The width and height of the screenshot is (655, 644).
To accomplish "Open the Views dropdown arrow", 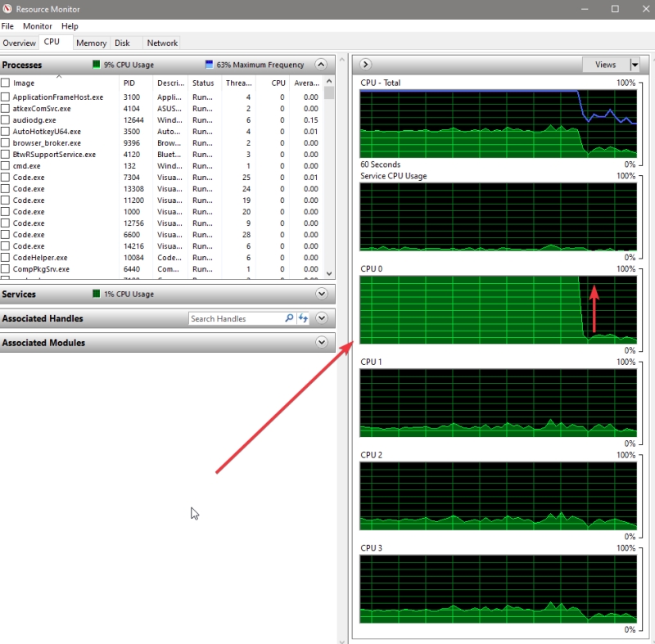I will [x=635, y=65].
